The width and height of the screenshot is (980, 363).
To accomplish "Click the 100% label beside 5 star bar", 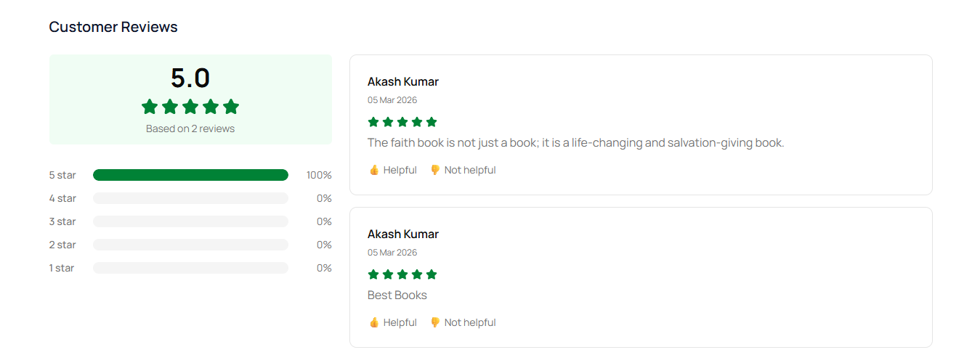I will [x=319, y=175].
